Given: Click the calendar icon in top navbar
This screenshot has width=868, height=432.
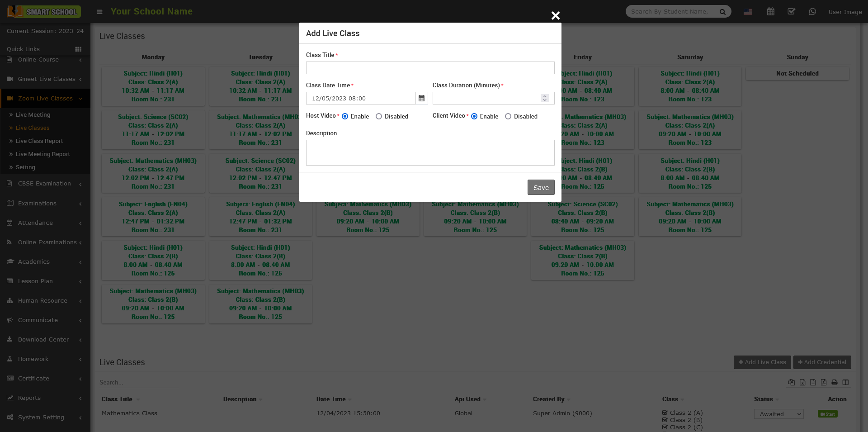Looking at the screenshot, I should click(x=771, y=12).
